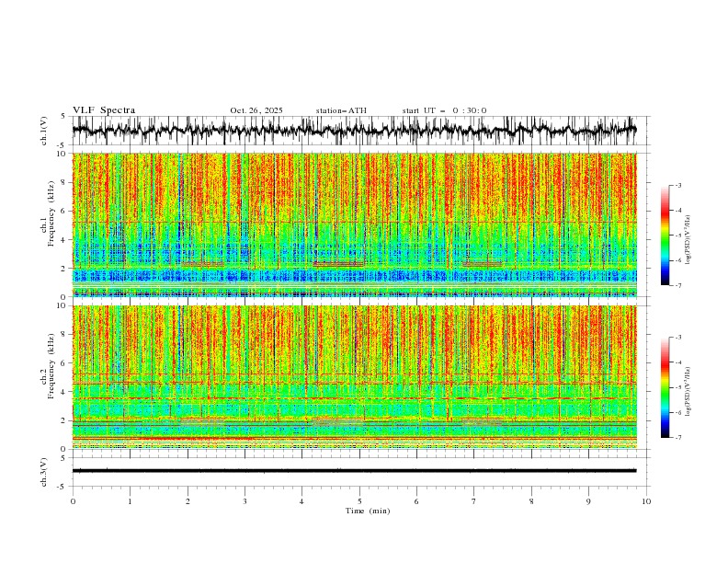Click time axis tick label '9'

588,501
